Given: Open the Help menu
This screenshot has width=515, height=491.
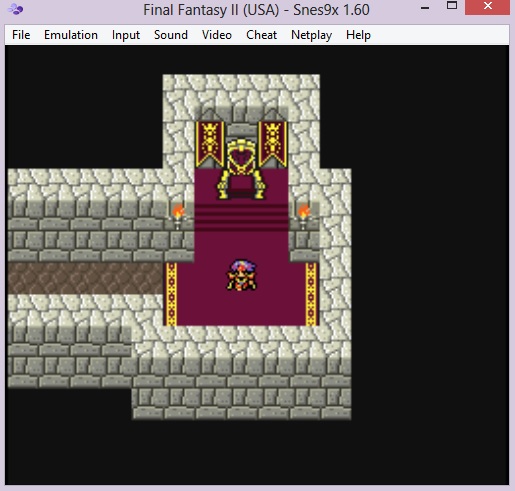Looking at the screenshot, I should (x=358, y=35).
